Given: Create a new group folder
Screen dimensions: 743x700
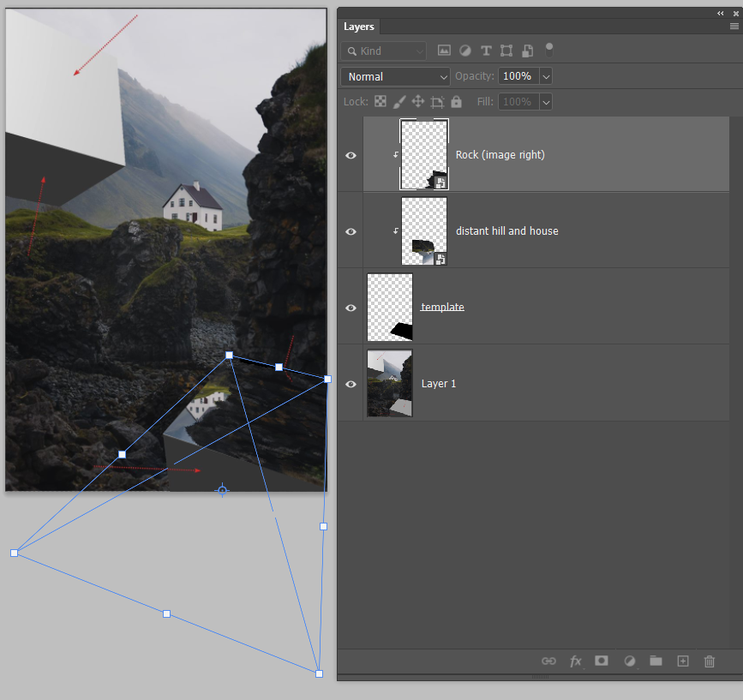Looking at the screenshot, I should point(656,661).
